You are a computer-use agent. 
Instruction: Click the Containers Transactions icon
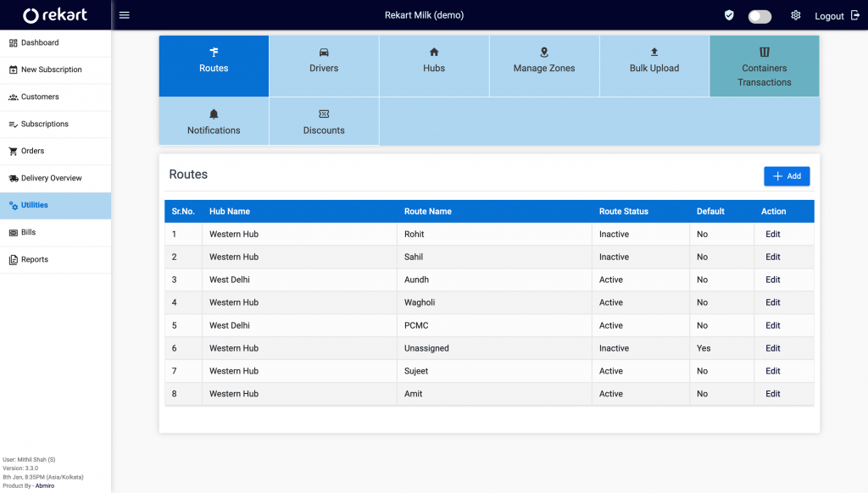765,52
